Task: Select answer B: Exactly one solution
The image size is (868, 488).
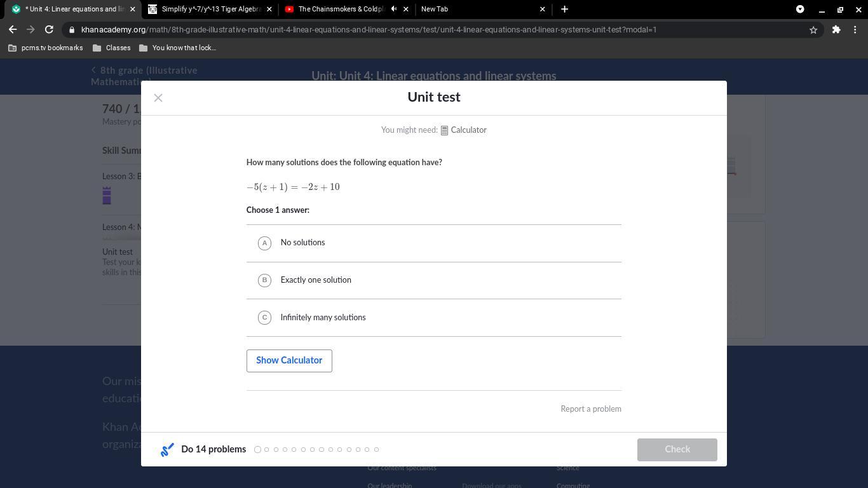Action: point(433,280)
